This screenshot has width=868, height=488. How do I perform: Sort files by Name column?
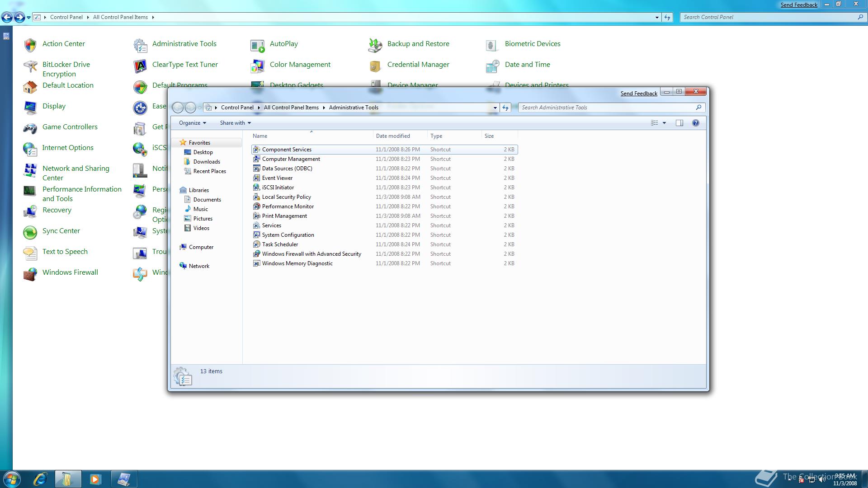coord(312,136)
